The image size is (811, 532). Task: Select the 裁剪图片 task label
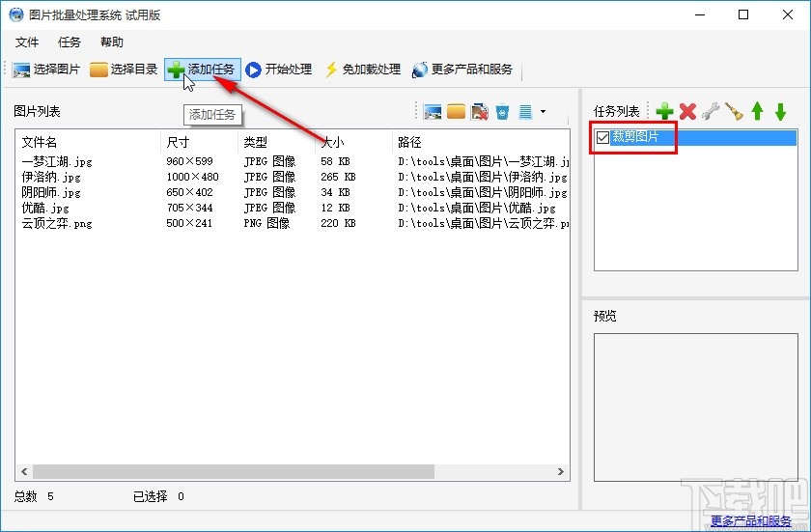pyautogui.click(x=635, y=137)
